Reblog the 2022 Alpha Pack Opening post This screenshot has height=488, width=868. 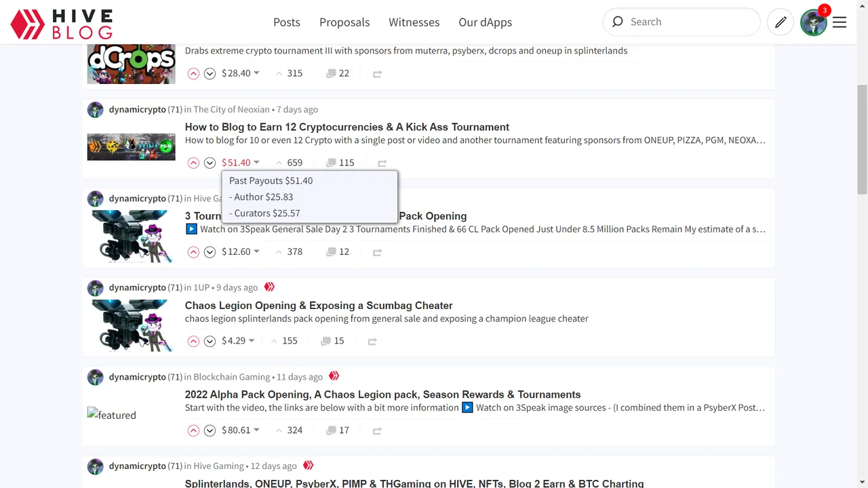point(377,430)
